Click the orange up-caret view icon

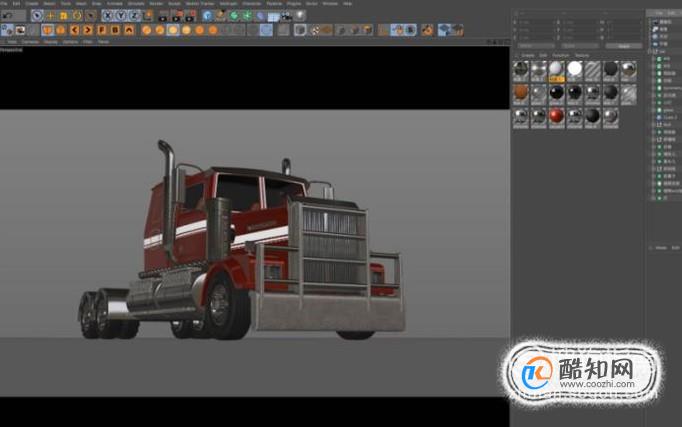[129, 30]
